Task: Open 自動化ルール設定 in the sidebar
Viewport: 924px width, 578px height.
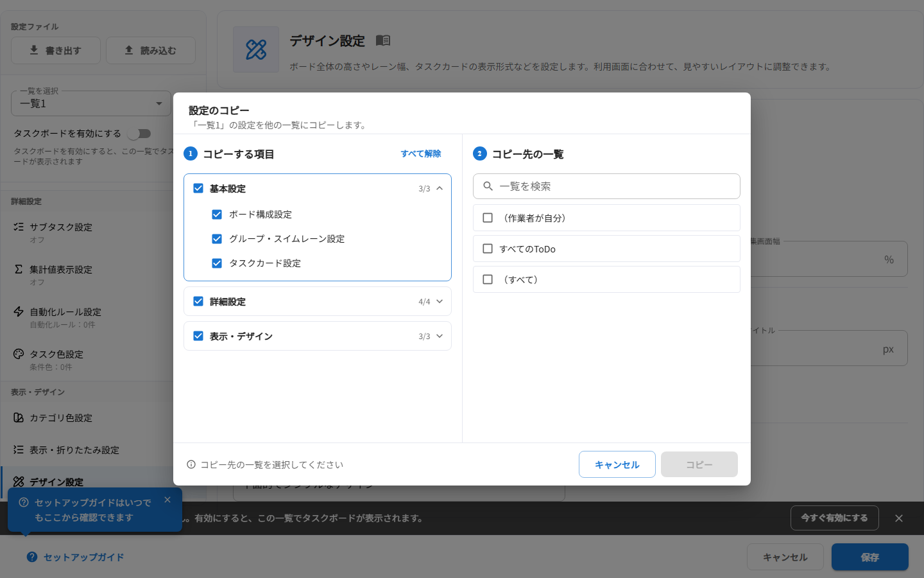Action: (x=87, y=318)
